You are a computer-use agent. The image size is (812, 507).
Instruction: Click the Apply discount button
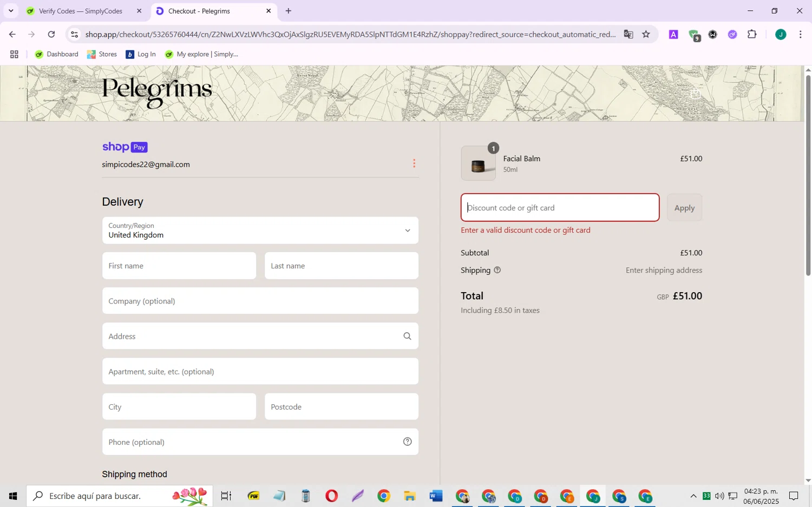(x=684, y=208)
